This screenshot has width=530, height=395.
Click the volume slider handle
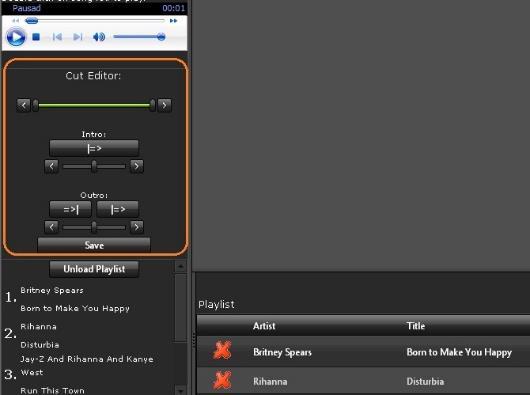(x=161, y=37)
